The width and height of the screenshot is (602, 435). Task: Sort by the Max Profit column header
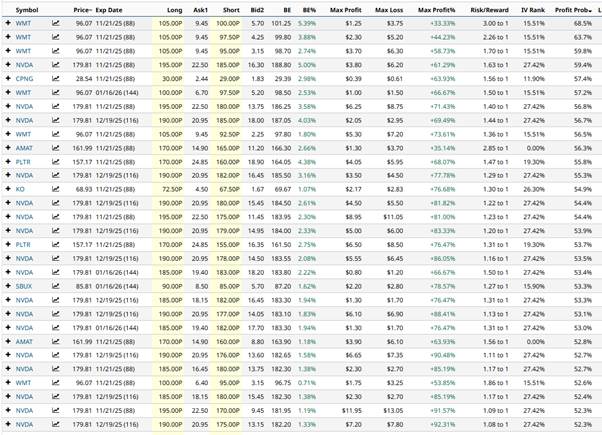pos(346,10)
